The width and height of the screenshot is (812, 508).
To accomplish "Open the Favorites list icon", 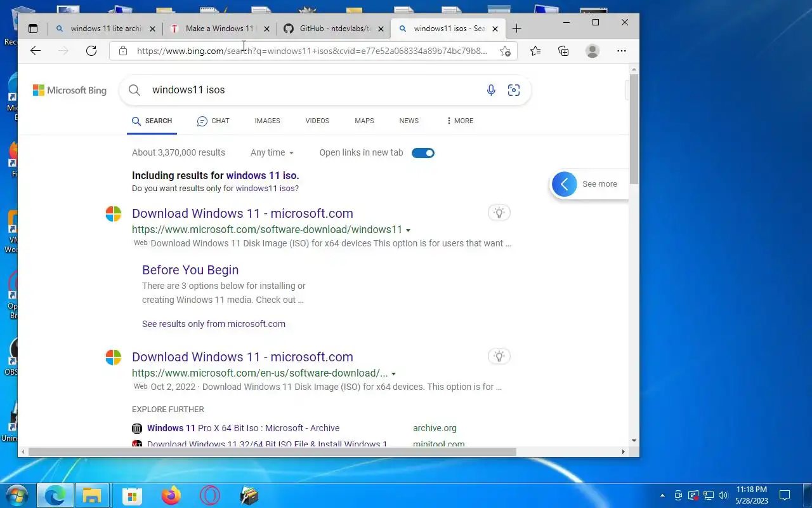I will click(x=535, y=51).
